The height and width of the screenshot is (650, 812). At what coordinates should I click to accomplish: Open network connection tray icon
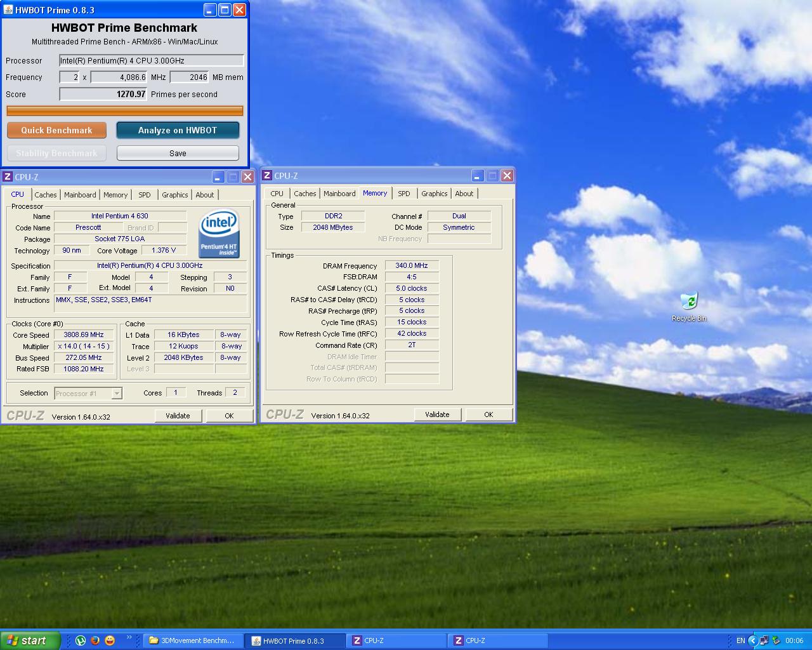764,640
